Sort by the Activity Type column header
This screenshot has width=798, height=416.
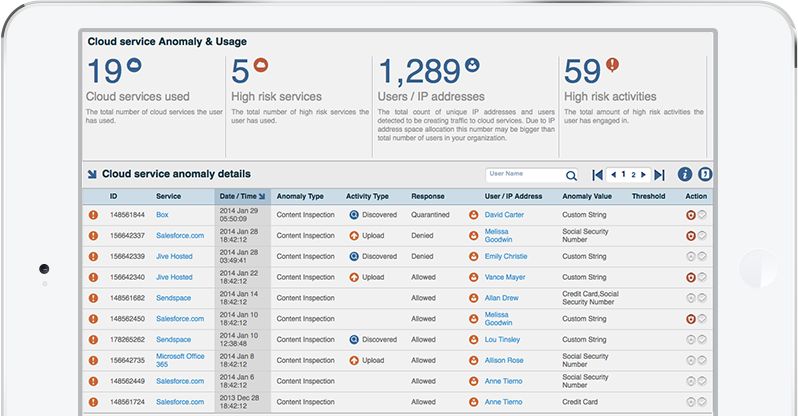click(x=367, y=196)
